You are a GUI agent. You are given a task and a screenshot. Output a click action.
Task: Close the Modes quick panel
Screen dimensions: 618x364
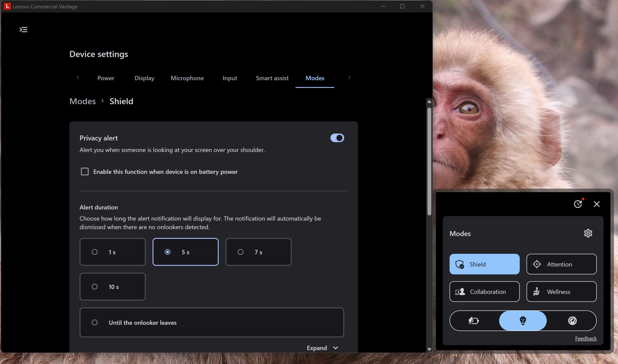pos(597,204)
